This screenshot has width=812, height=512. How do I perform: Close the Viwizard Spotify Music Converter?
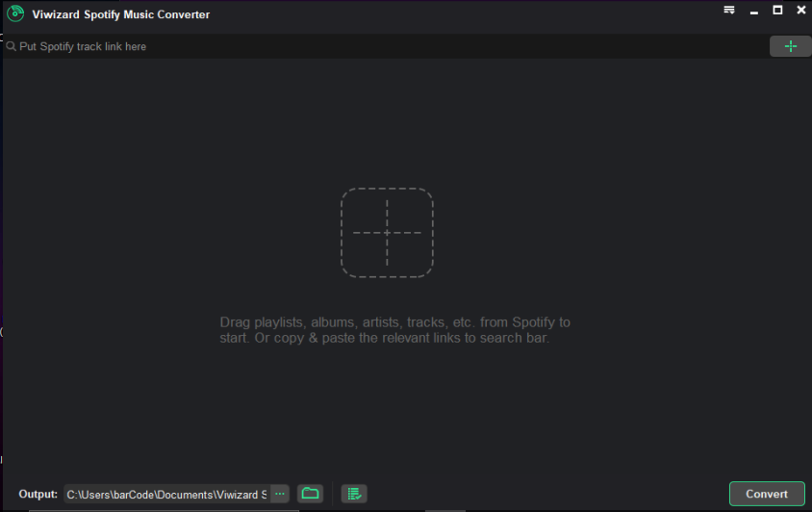coord(801,10)
